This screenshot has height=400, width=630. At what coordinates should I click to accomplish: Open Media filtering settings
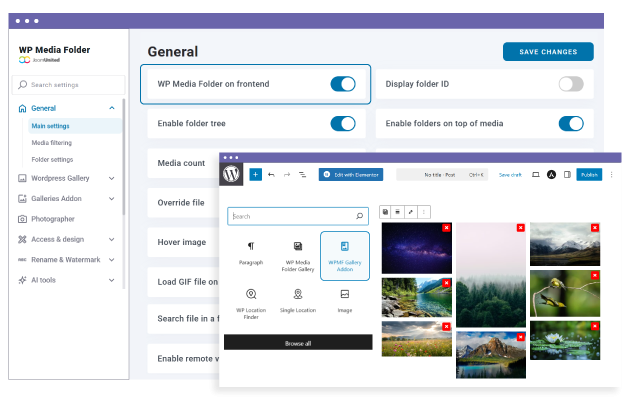[52, 143]
